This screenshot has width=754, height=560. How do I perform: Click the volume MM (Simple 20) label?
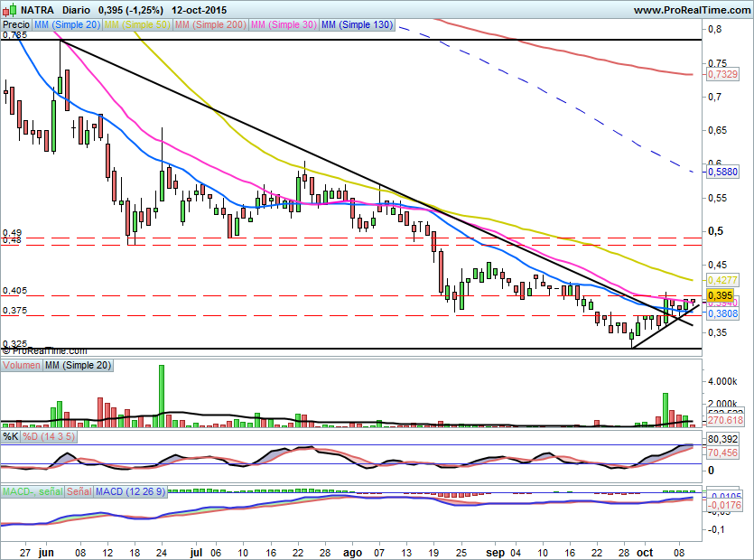(77, 365)
